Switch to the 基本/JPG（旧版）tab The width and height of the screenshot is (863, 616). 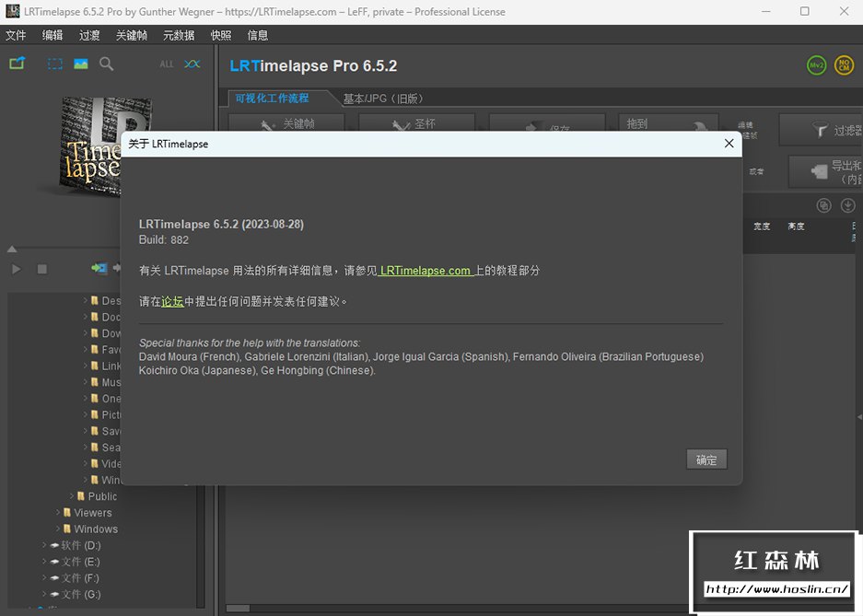(x=383, y=99)
